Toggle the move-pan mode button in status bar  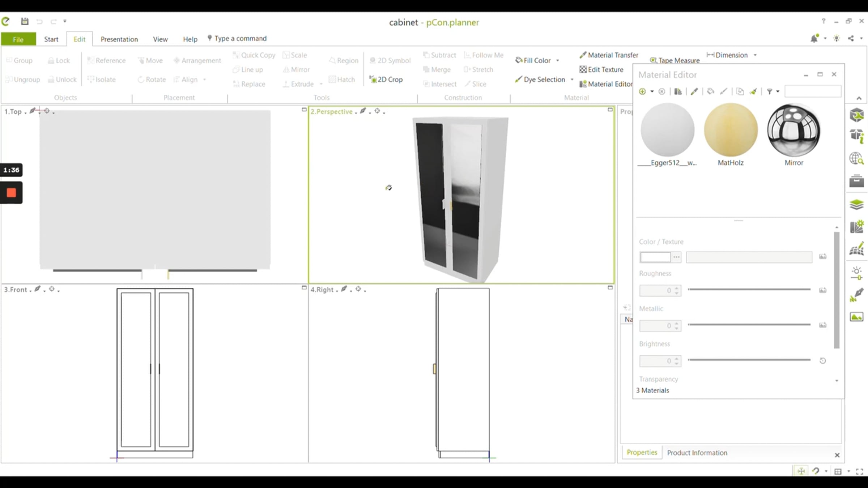click(x=801, y=471)
